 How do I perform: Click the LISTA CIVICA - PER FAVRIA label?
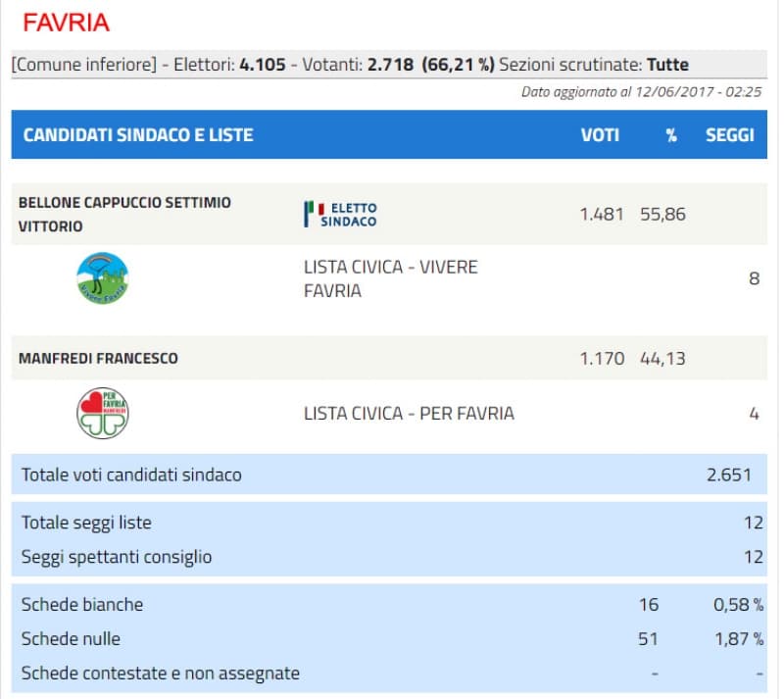coord(407,413)
